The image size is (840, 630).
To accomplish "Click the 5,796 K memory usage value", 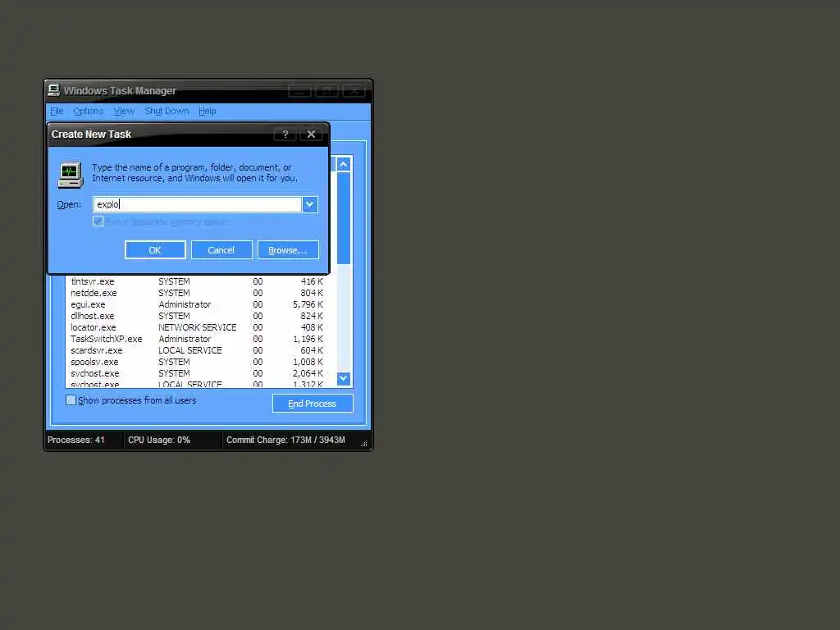I will 308,304.
